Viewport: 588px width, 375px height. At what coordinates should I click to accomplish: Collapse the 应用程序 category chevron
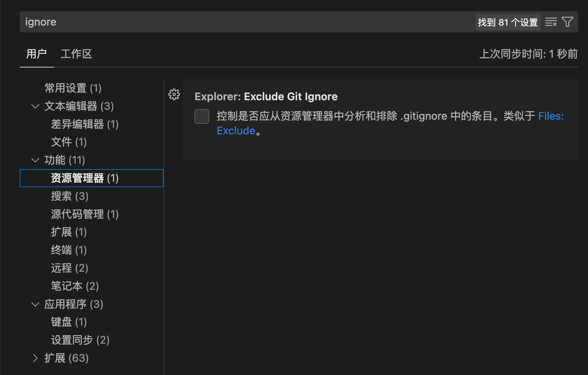[x=35, y=304]
